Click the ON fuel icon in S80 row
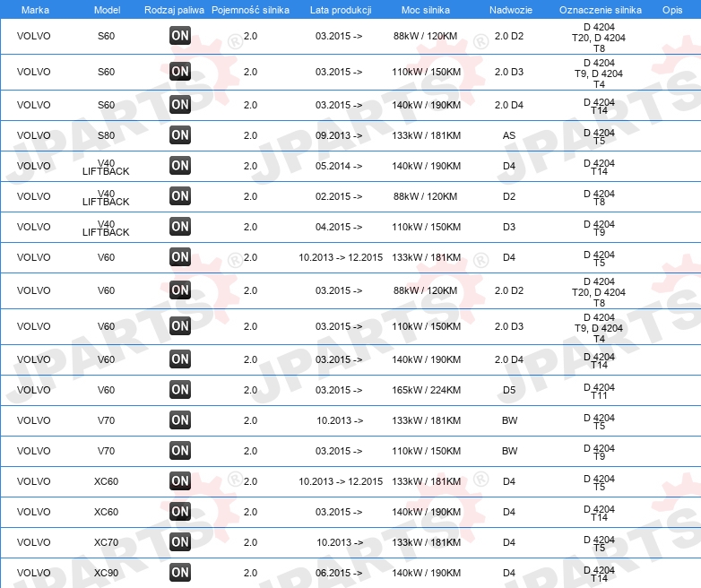Screen dimensions: 701x588 pyautogui.click(x=180, y=135)
